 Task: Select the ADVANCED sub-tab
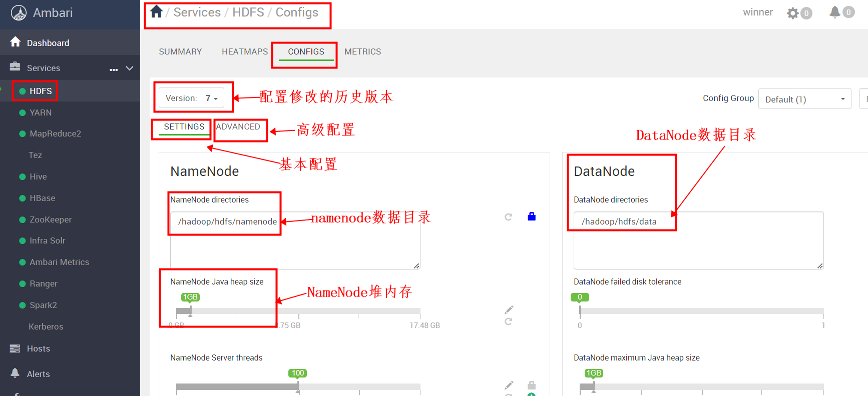tap(238, 127)
